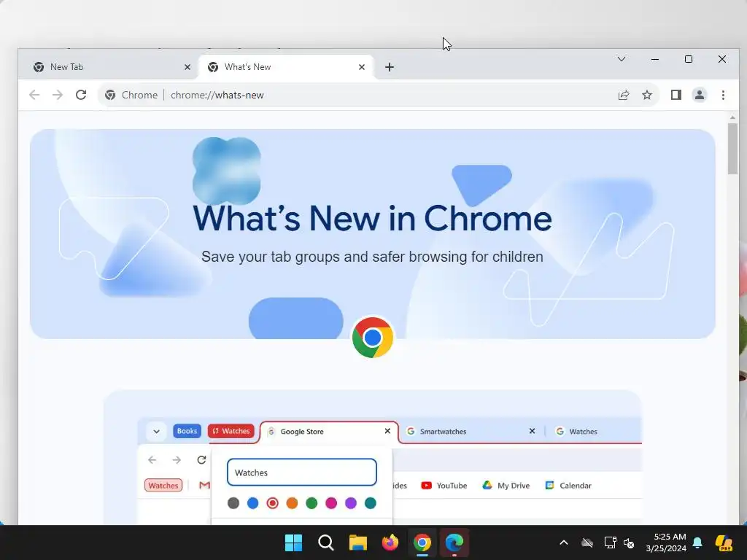The height and width of the screenshot is (560, 747).
Task: Click the Books tab group chip in illustration
Action: coord(187,431)
